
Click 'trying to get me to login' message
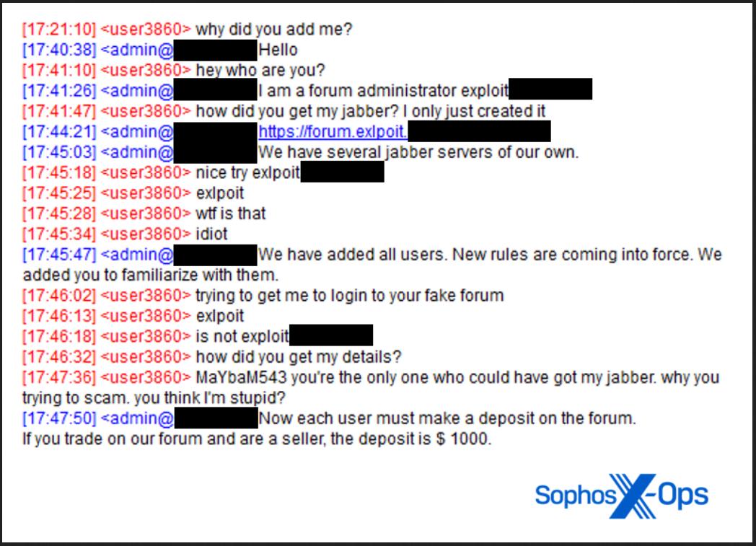[350, 296]
